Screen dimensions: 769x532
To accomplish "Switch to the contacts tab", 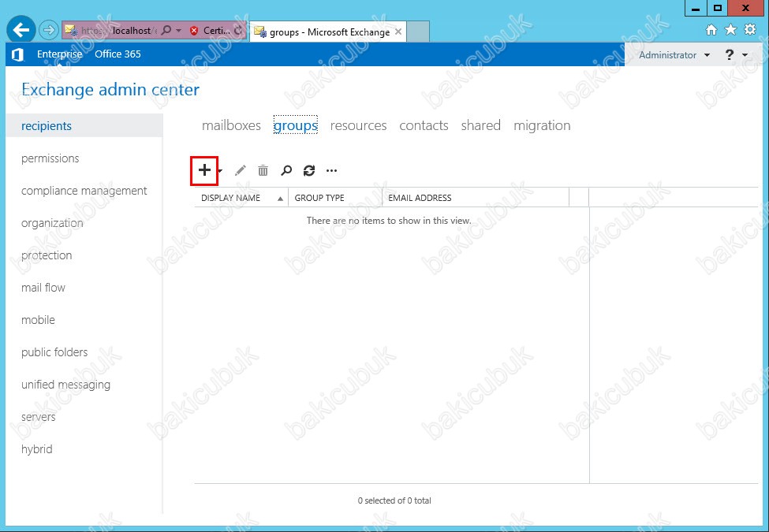I will tap(424, 125).
